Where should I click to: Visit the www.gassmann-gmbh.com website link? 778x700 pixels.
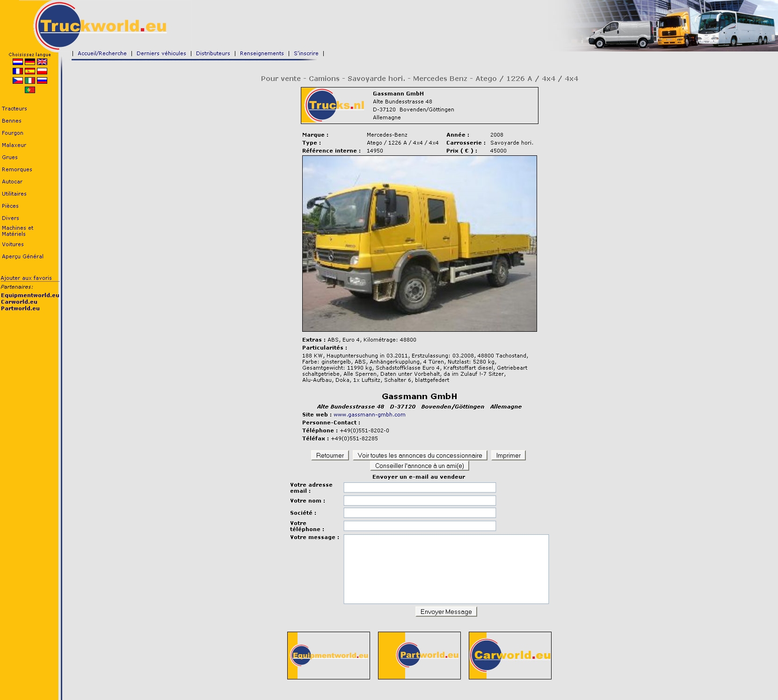click(369, 415)
